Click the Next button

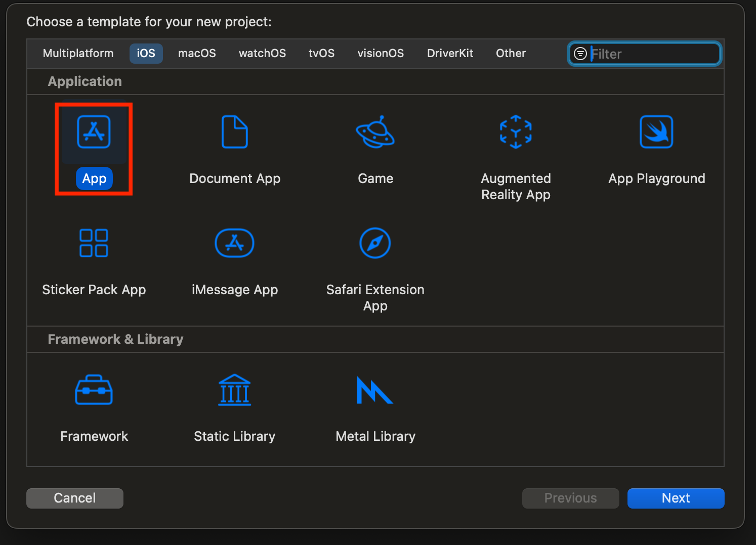[x=676, y=498]
